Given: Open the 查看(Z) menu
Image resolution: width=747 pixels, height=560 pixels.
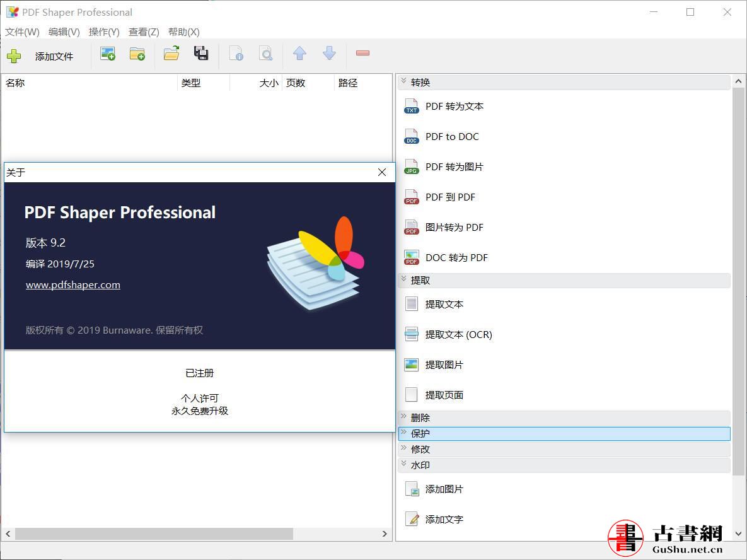Looking at the screenshot, I should point(144,32).
